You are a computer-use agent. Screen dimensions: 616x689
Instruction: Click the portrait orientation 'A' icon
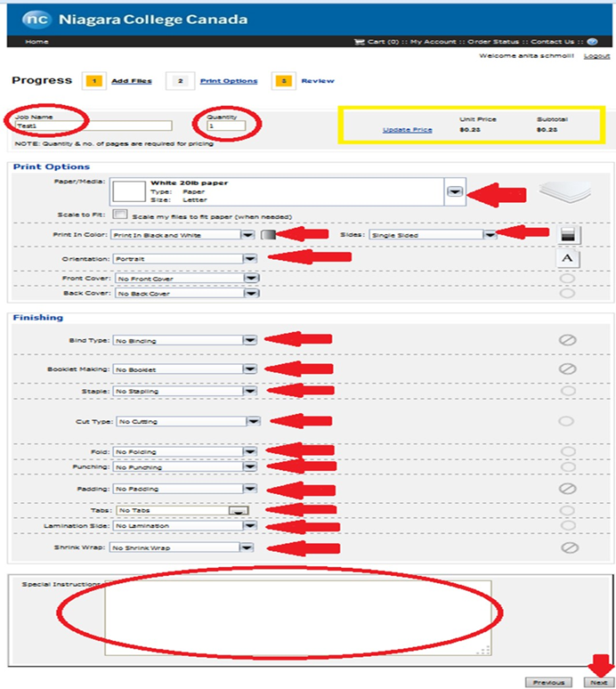pyautogui.click(x=568, y=258)
